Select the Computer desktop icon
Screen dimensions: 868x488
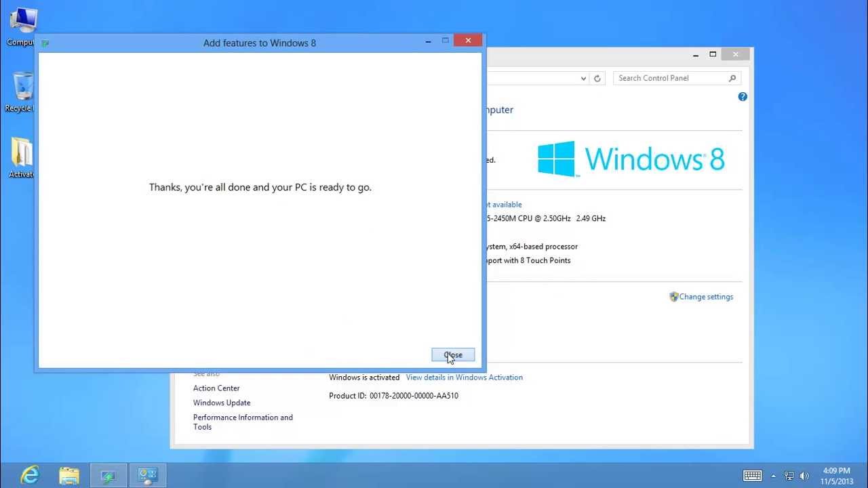pos(20,27)
